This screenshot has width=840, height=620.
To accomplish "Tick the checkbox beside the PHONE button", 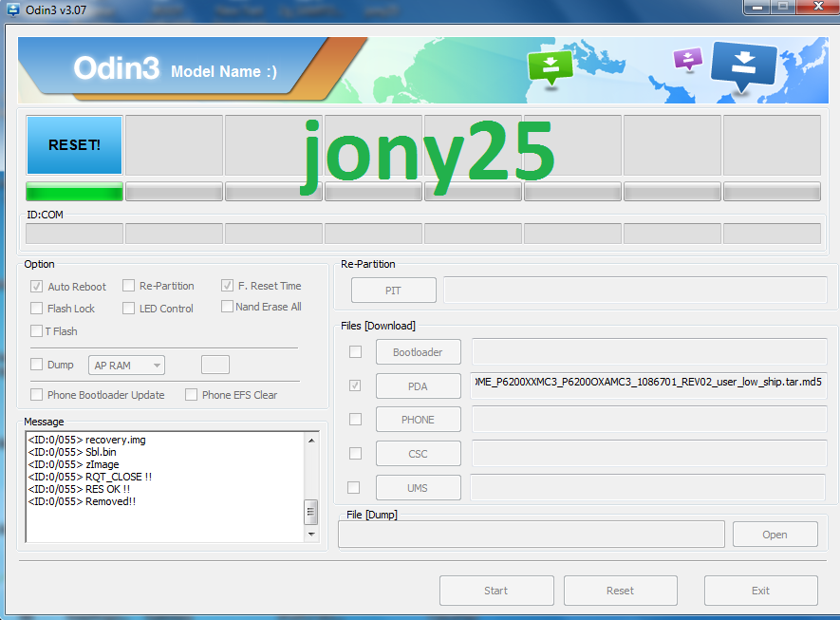I will (x=355, y=419).
